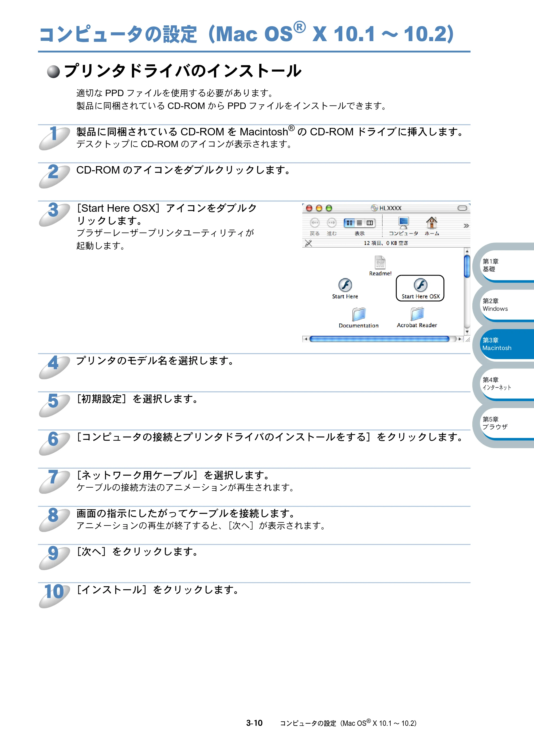Viewport: 534px width, 756px height.
Task: Click the Back (戻る) arrow in Finder toolbar
Action: tap(315, 223)
